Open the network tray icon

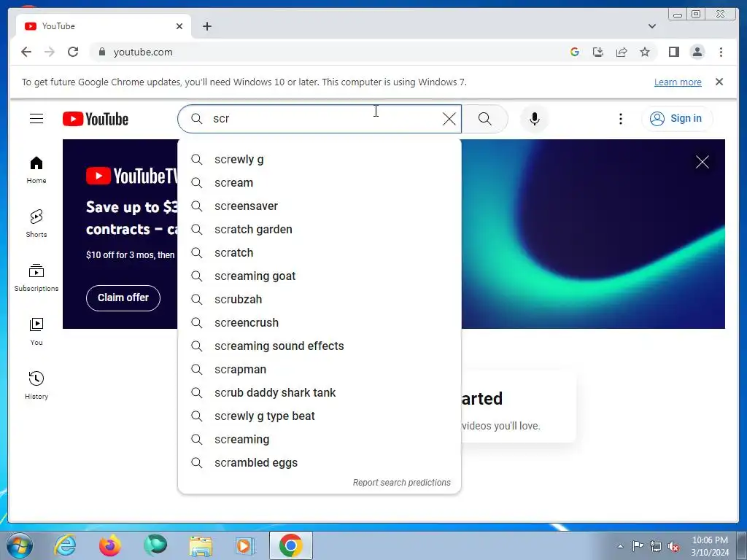click(x=656, y=547)
